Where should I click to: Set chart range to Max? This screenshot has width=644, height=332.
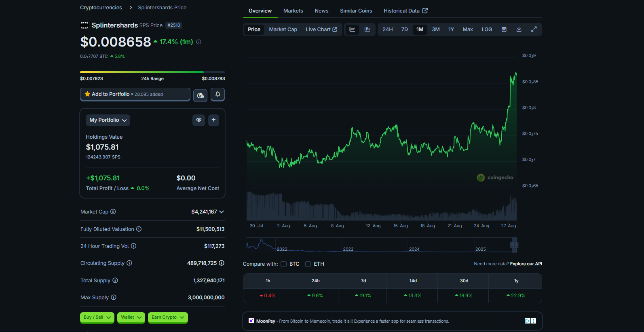[468, 30]
